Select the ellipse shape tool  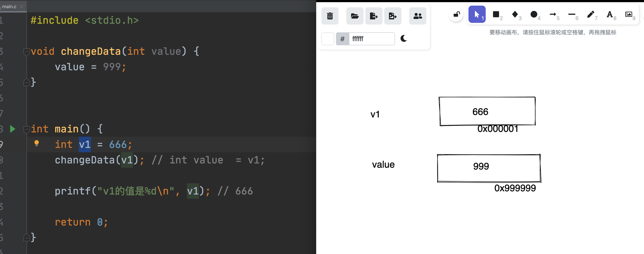534,14
